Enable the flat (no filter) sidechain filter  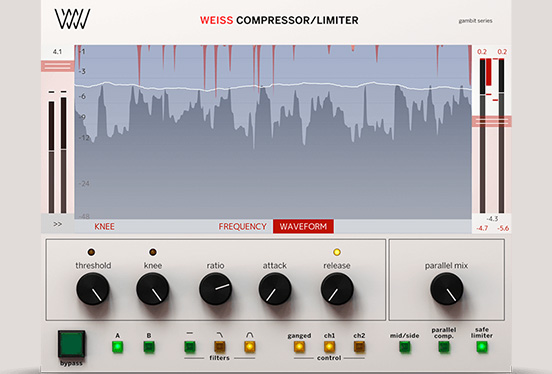coord(190,347)
